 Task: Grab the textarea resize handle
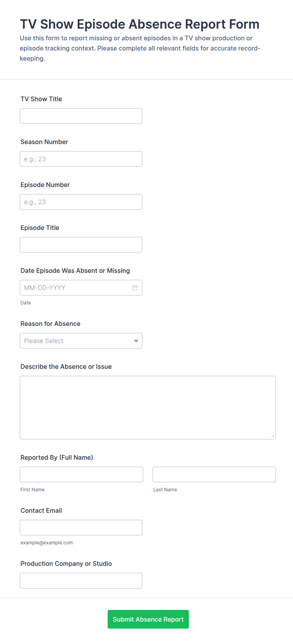click(273, 436)
